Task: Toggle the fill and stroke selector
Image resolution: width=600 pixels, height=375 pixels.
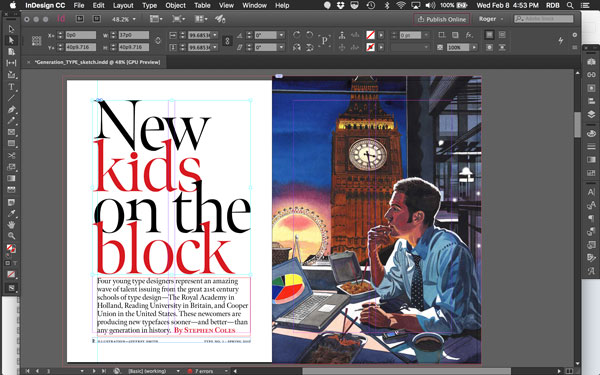Action: [11, 249]
